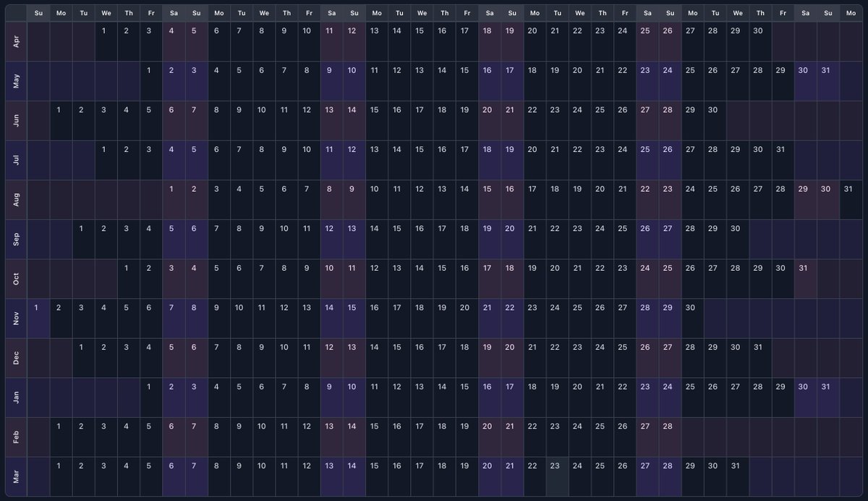The height and width of the screenshot is (501, 868).
Task: Select May 31 date cell
Action: pos(827,81)
